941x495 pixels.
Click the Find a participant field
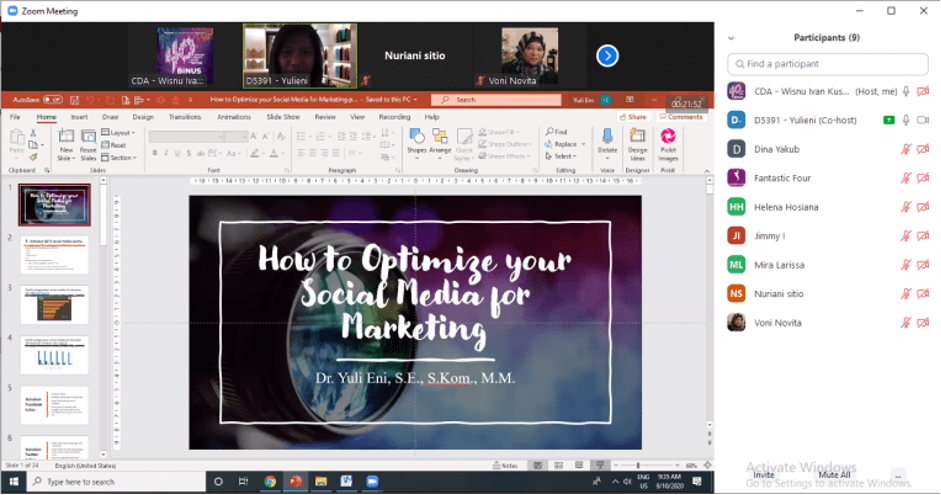pyautogui.click(x=828, y=64)
